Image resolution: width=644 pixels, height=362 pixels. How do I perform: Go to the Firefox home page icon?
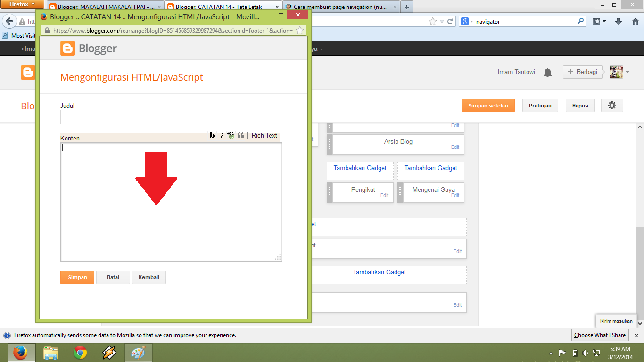pos(636,21)
